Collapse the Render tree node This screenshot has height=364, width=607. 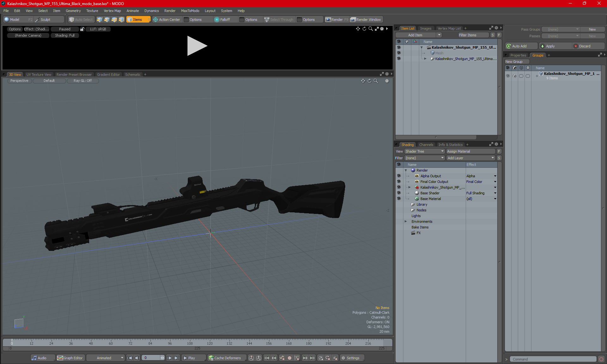406,170
